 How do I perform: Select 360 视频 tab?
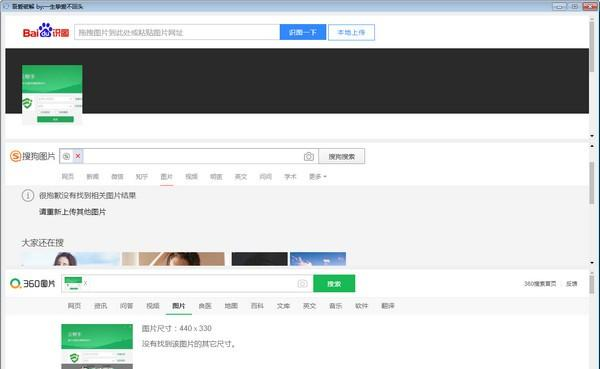[x=153, y=305]
